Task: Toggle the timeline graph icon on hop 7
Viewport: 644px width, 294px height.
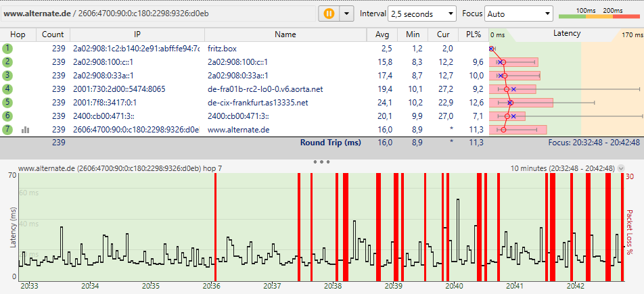Action: pos(26,130)
